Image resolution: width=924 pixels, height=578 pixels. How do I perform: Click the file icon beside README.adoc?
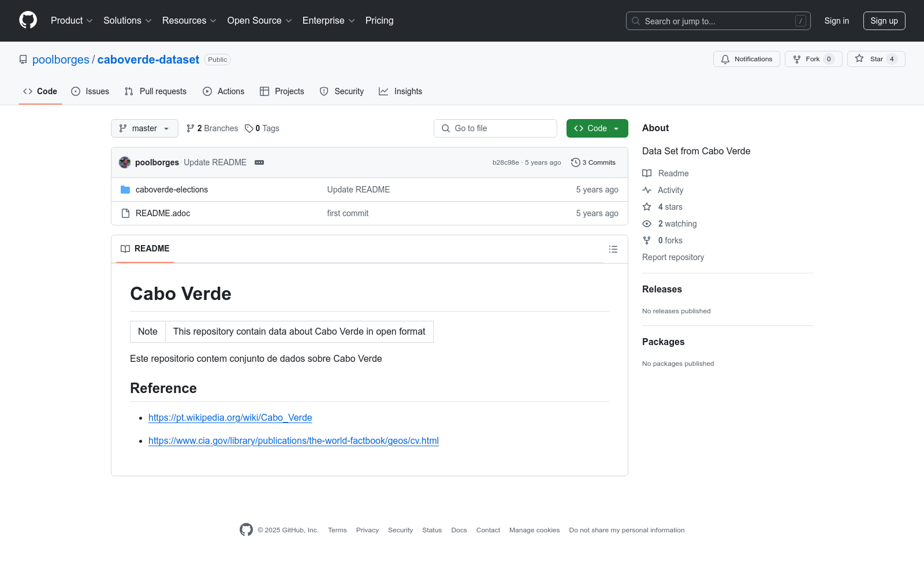click(x=125, y=213)
